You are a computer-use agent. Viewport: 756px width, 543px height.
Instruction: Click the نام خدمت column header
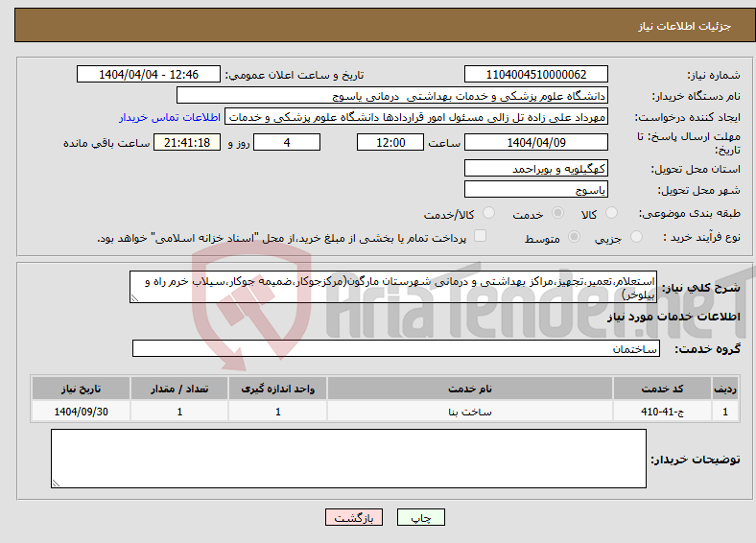point(469,389)
